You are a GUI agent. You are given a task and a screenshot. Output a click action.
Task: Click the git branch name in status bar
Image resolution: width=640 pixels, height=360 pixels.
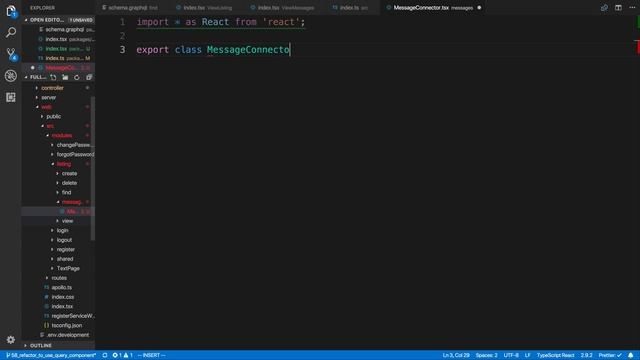click(x=51, y=355)
